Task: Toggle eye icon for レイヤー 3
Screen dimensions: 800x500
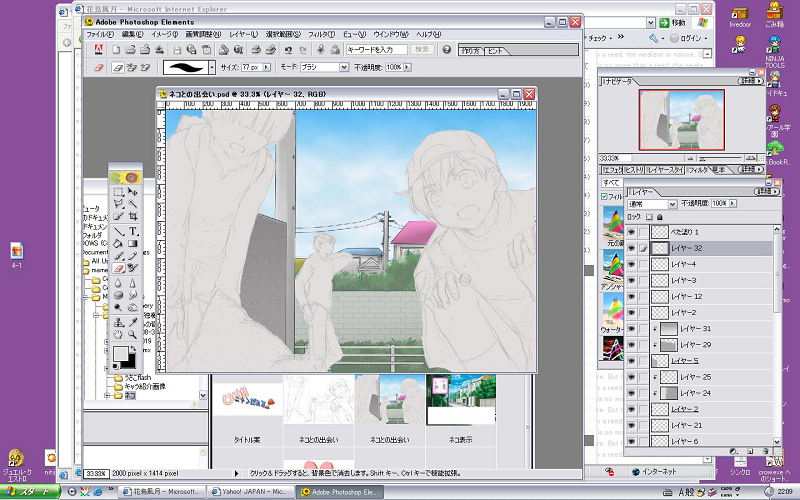Action: [632, 281]
